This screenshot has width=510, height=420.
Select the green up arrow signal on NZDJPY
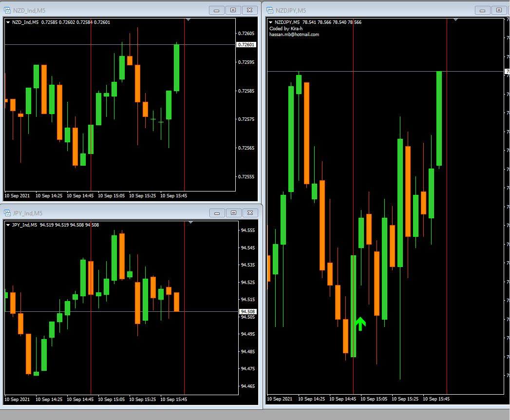pyautogui.click(x=360, y=324)
